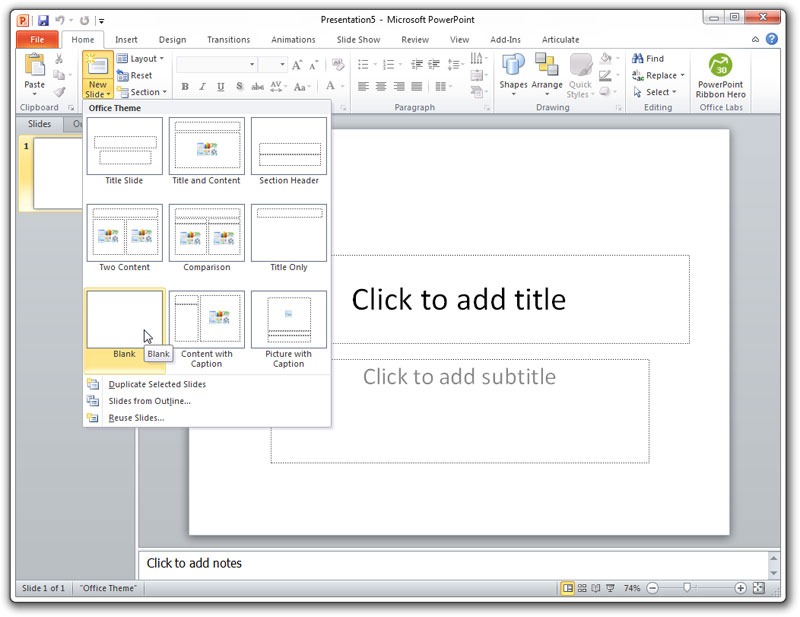Toggle bold text formatting

(x=186, y=87)
